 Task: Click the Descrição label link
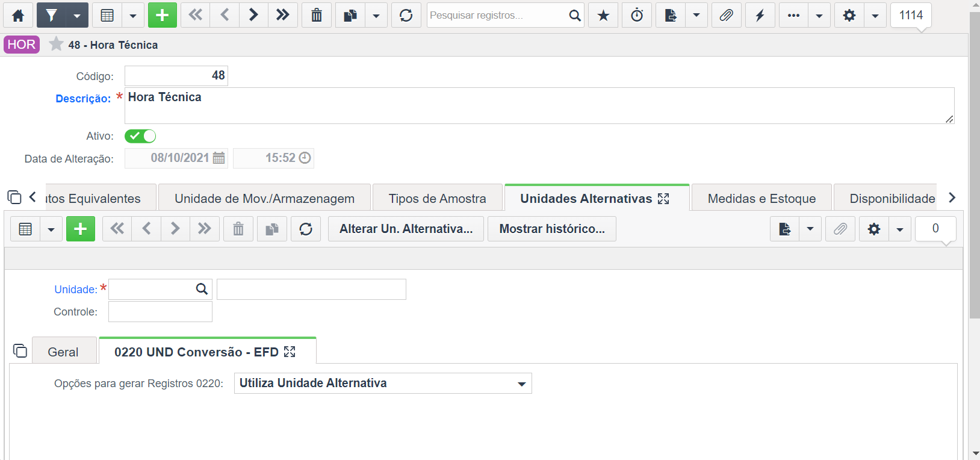pyautogui.click(x=83, y=99)
